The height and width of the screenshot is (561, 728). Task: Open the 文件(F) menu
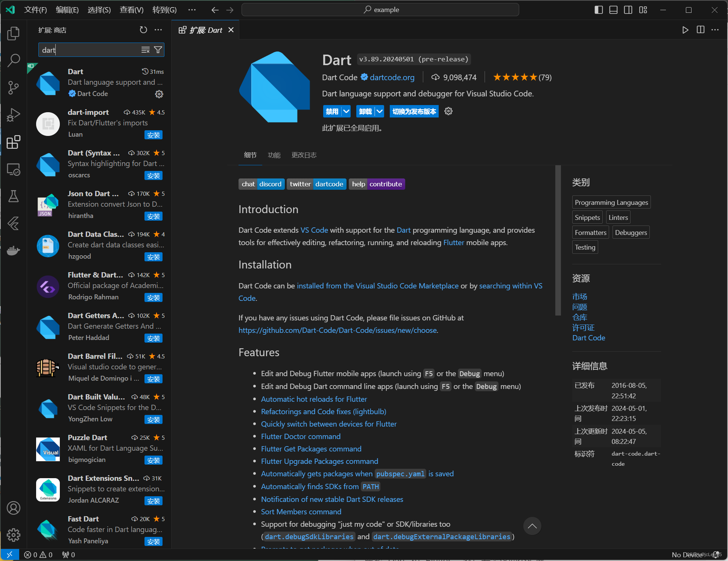point(35,10)
